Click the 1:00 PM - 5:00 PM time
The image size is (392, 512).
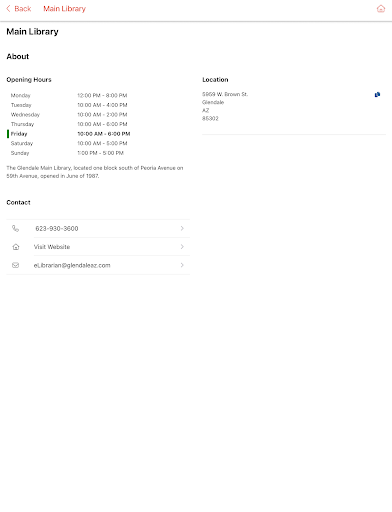[101, 153]
